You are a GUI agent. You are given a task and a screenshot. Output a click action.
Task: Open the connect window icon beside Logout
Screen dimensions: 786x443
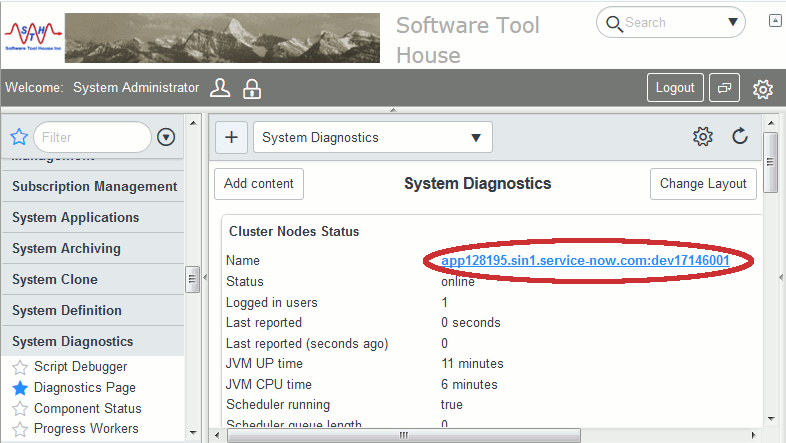coord(724,88)
